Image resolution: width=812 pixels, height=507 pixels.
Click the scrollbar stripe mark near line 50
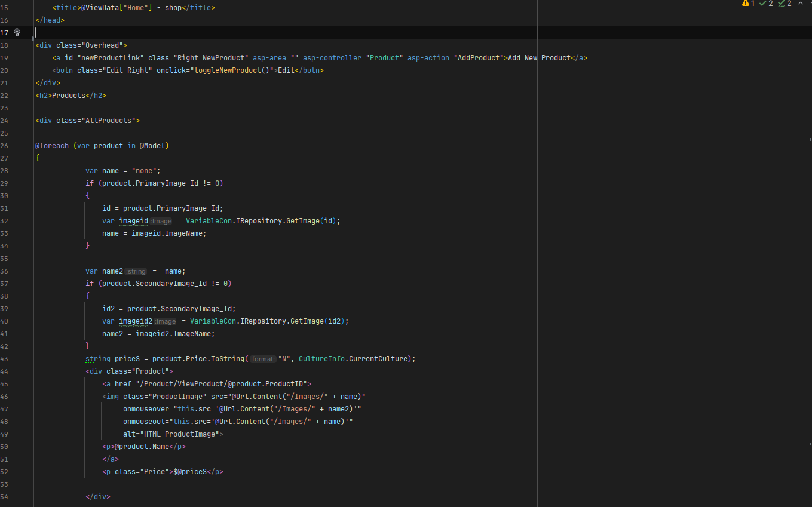(809, 444)
